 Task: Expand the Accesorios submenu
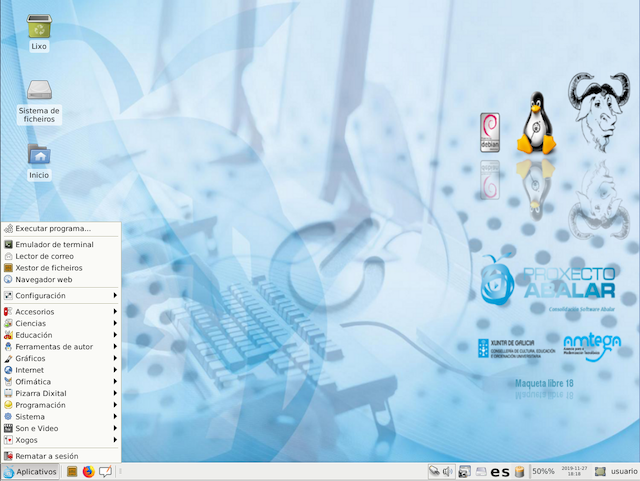(x=60, y=312)
